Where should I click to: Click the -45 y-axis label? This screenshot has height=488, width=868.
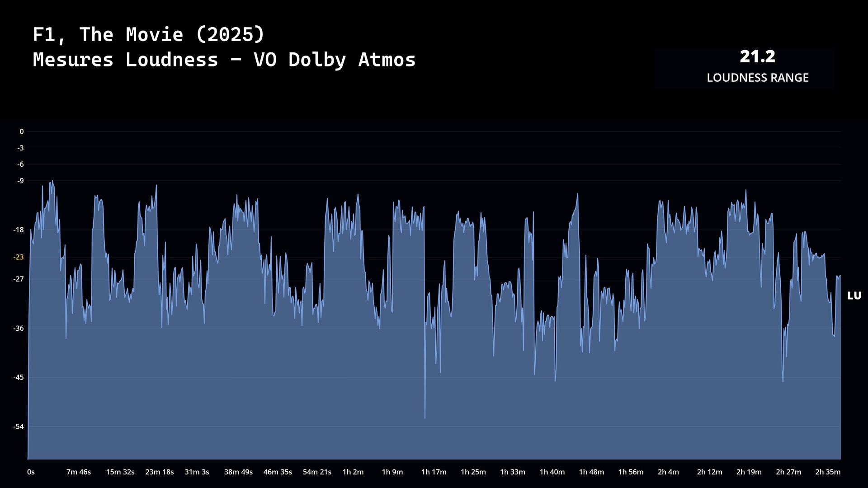click(x=19, y=377)
